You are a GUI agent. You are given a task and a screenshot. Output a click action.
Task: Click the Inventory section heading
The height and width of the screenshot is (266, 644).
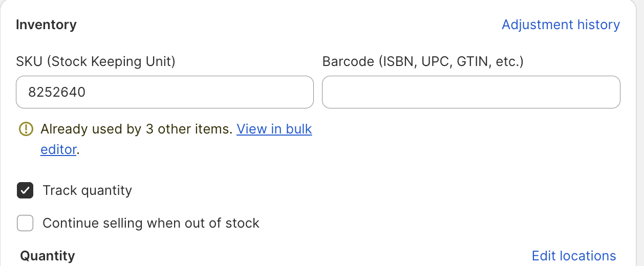point(46,25)
